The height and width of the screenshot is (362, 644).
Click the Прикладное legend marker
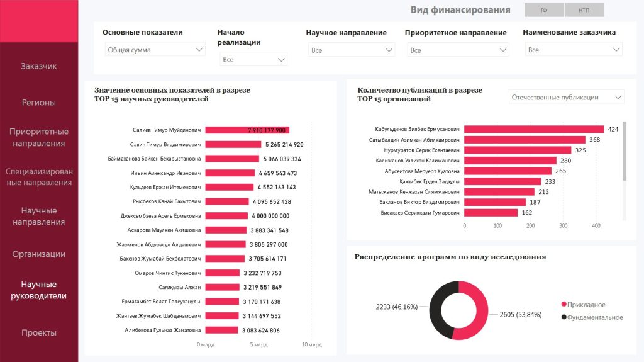click(x=564, y=305)
